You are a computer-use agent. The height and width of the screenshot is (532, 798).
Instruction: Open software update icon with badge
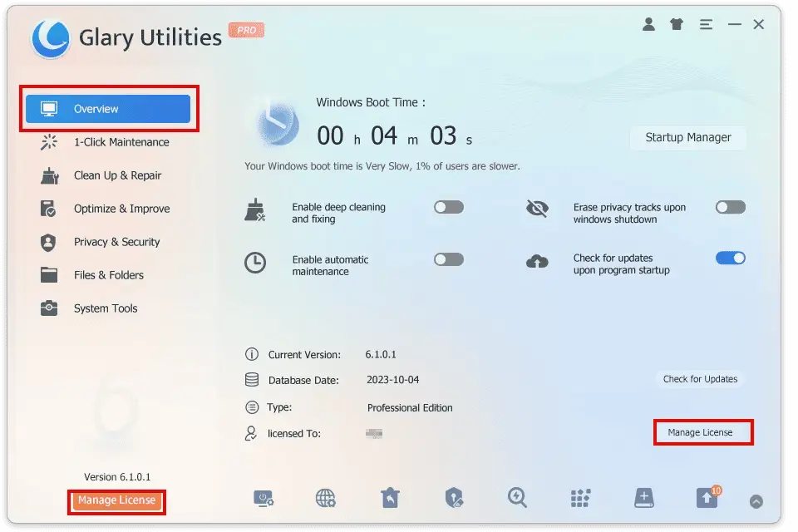(x=707, y=497)
